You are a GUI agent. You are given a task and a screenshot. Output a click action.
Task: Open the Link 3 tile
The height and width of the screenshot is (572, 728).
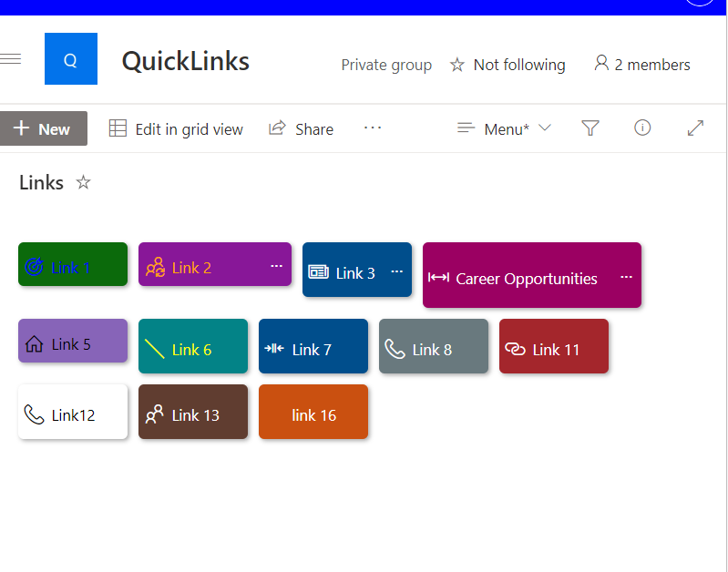tap(357, 270)
